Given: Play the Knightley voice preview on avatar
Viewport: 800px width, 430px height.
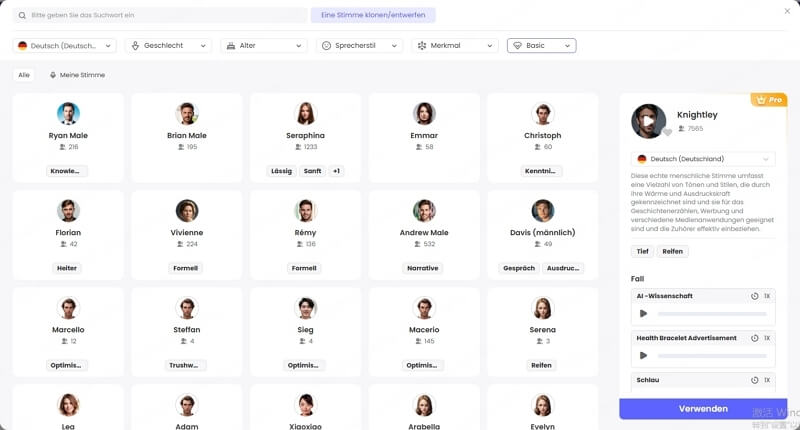Looking at the screenshot, I should pyautogui.click(x=648, y=121).
